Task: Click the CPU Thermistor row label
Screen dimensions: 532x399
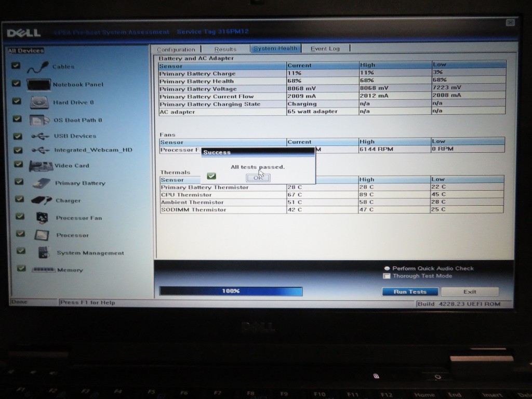Action: (187, 195)
